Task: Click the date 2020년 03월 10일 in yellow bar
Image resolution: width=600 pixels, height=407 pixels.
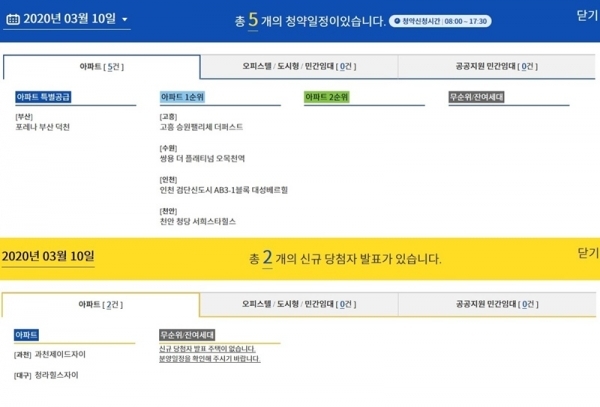Action: click(x=48, y=256)
